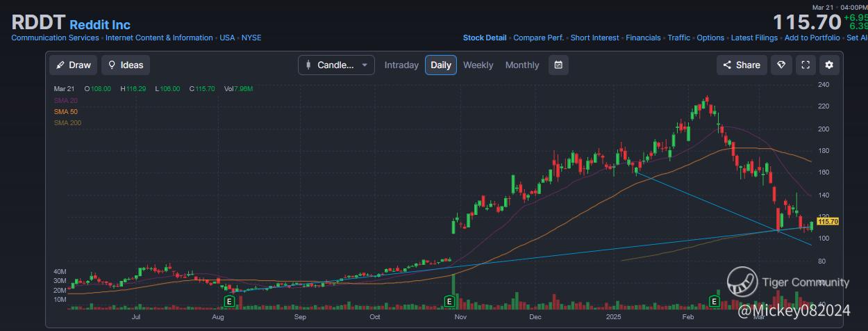Click the November earnings E marker
Image resolution: width=868 pixels, height=331 pixels.
449,300
